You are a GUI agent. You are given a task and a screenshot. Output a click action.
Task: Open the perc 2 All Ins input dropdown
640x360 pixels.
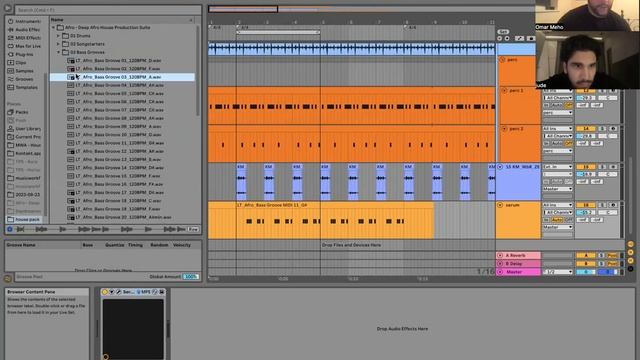coord(558,129)
